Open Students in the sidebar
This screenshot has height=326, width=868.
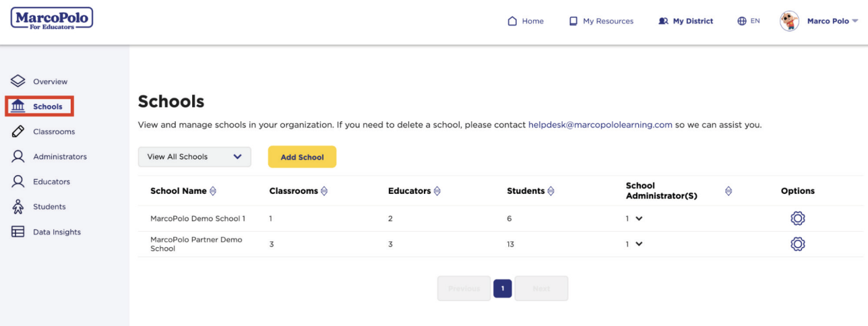(x=49, y=207)
